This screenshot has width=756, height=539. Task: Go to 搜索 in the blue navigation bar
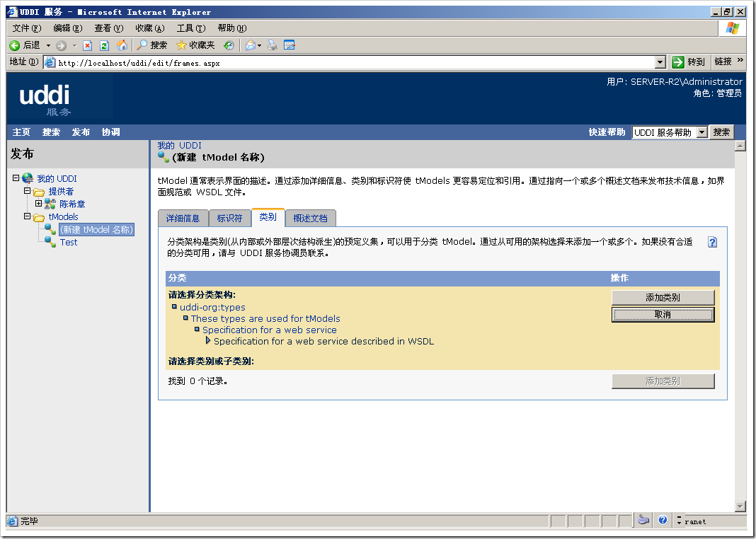(x=51, y=132)
